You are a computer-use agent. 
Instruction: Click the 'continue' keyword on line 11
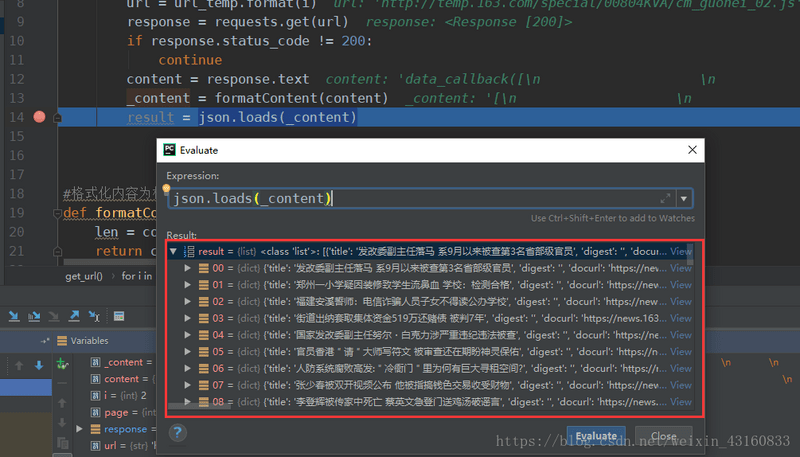click(x=190, y=60)
